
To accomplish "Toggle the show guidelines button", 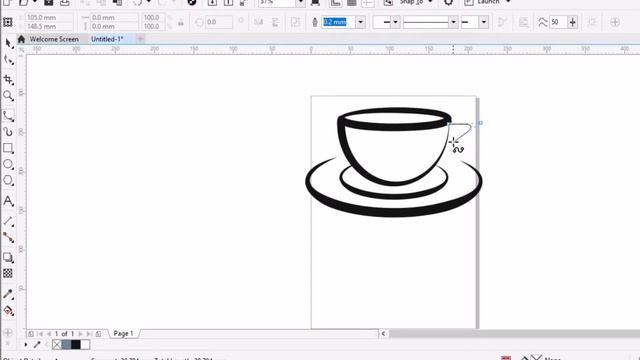I will [368, 2].
